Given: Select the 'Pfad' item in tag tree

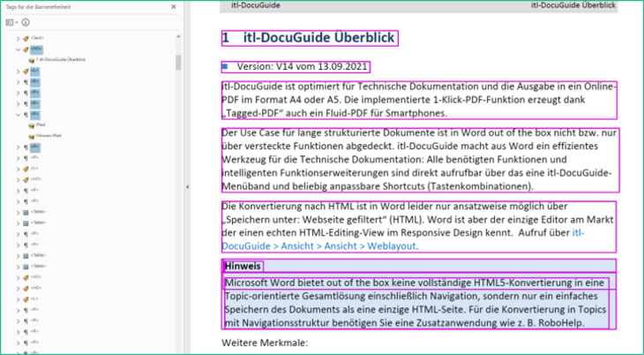Looking at the screenshot, I should tap(41, 125).
